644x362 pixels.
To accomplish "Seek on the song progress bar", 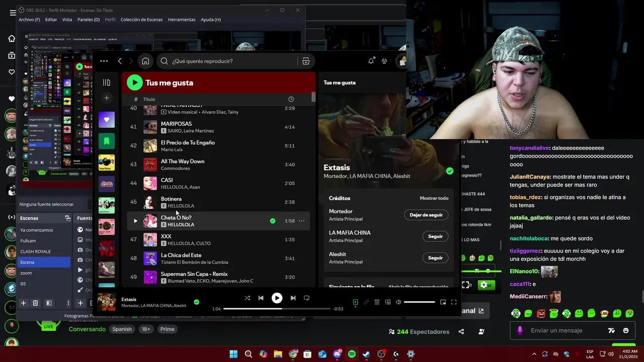I will pyautogui.click(x=277, y=309).
